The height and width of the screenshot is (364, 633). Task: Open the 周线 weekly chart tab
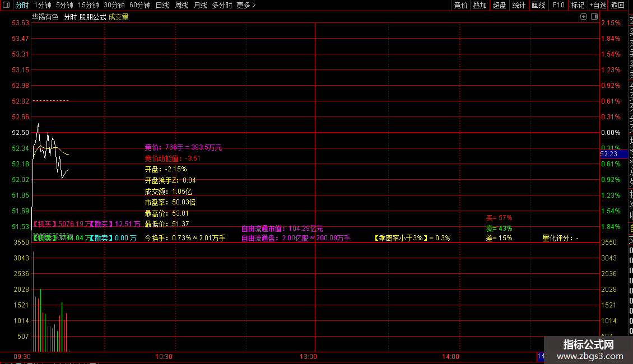[x=181, y=5]
